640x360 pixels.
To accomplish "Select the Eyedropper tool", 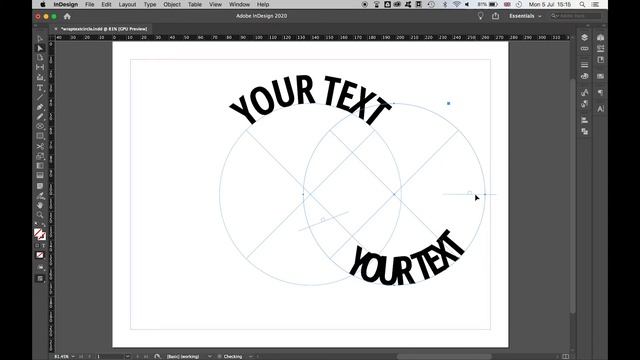I will coord(40,196).
